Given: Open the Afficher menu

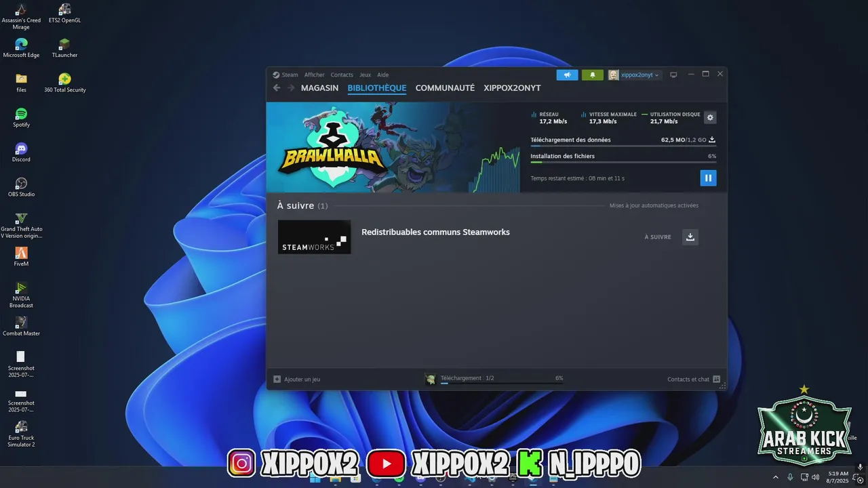Looking at the screenshot, I should point(314,75).
